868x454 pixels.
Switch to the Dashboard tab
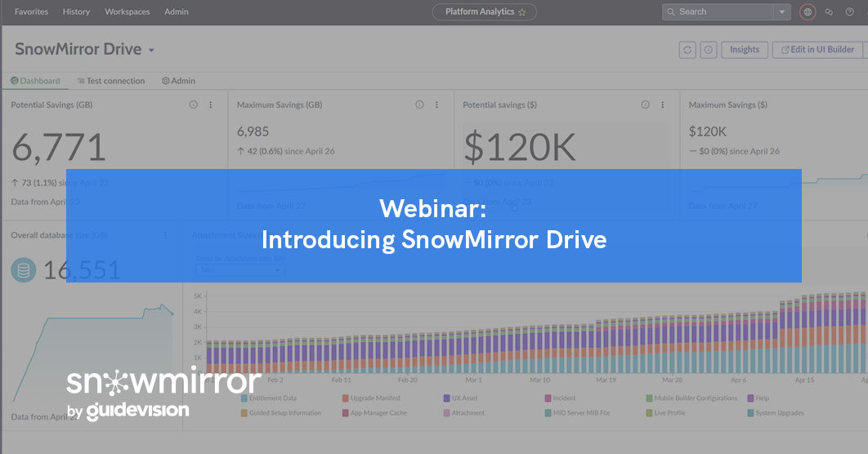(35, 81)
